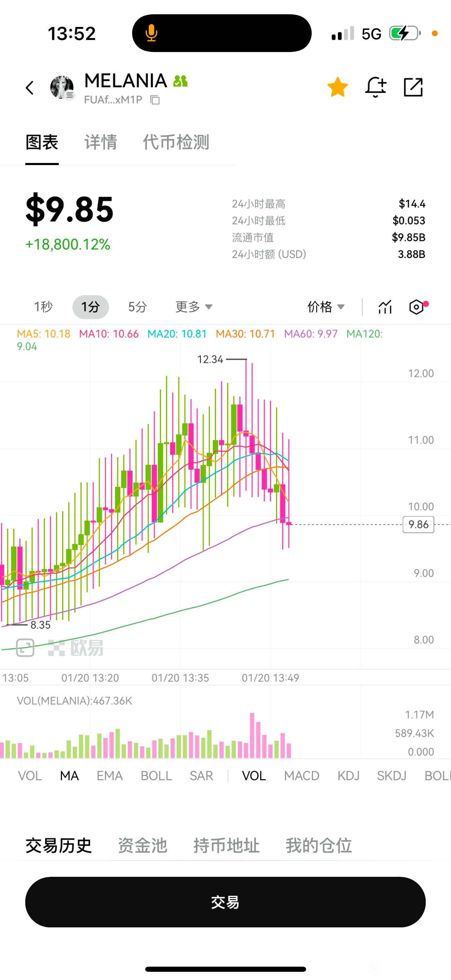
Task: Tap the 9.86 current price label
Action: [x=418, y=525]
